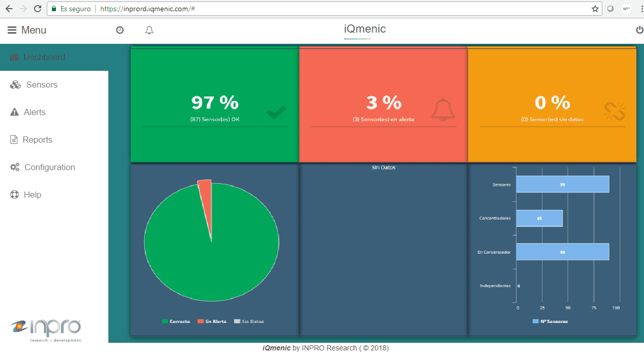
Task: Click the Alerts warning triangle icon
Action: tap(14, 112)
